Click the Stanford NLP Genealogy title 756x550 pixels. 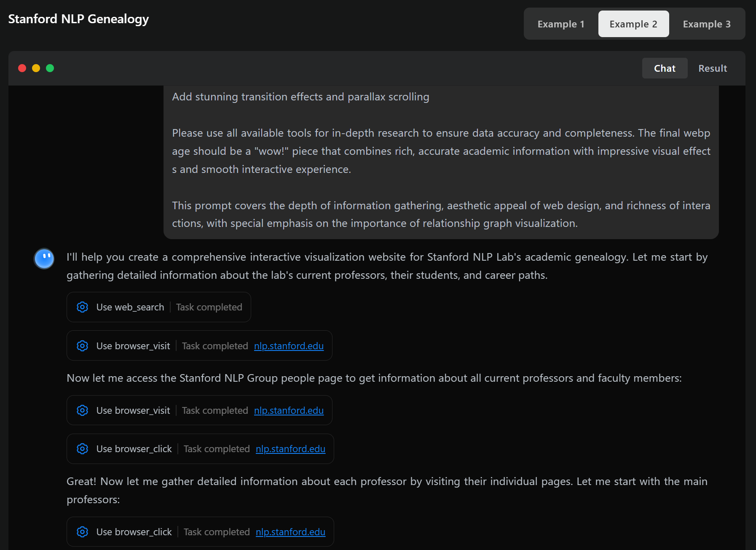[78, 19]
